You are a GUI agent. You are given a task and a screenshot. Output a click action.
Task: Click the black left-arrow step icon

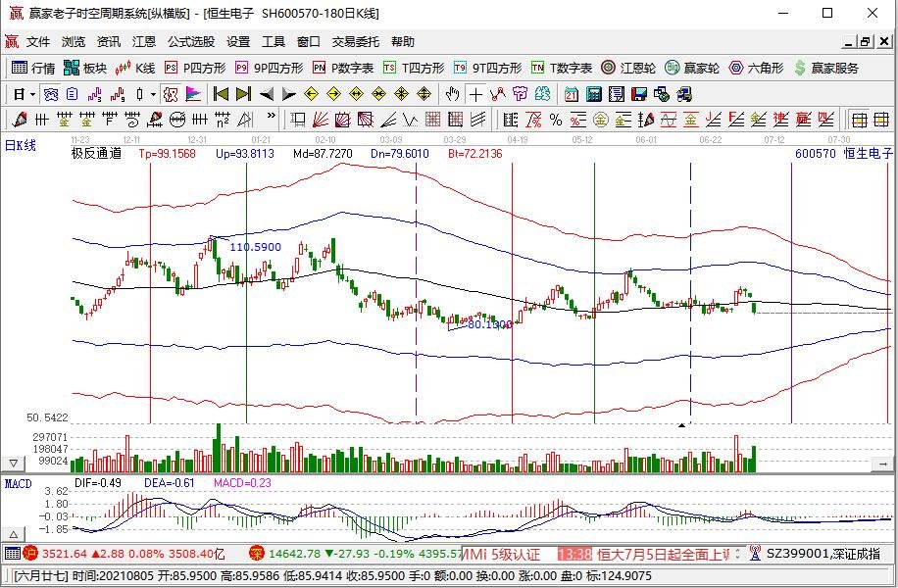click(x=267, y=94)
